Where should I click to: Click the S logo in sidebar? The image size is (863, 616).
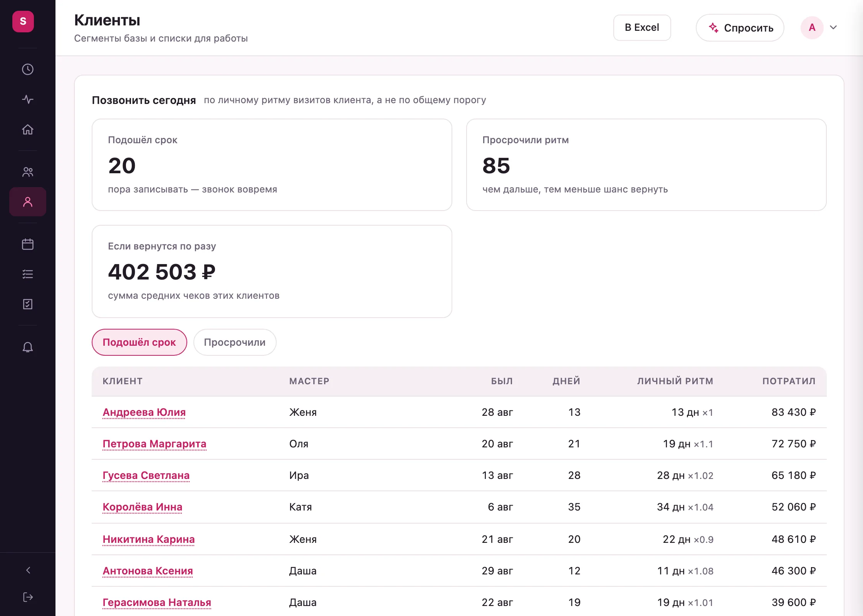23,21
